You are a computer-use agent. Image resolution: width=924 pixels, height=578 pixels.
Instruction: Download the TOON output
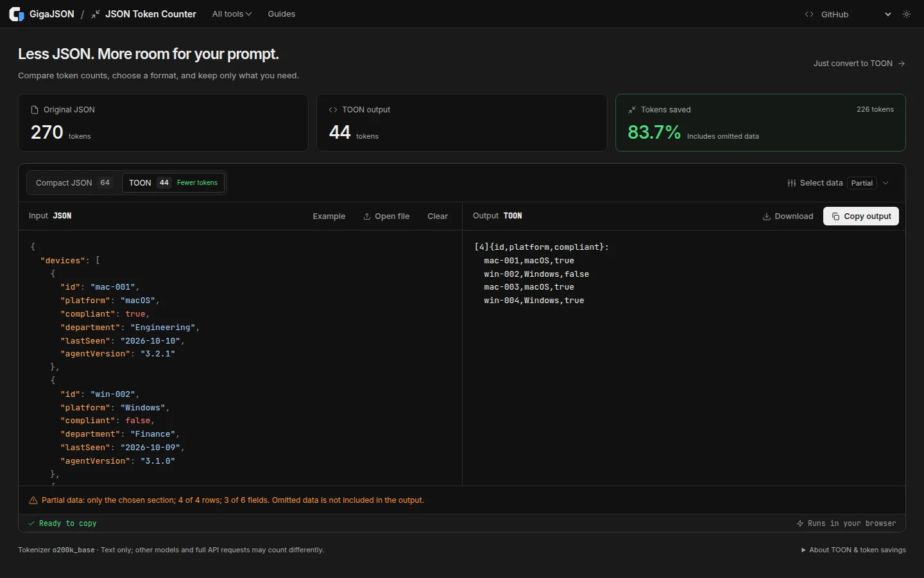click(787, 216)
